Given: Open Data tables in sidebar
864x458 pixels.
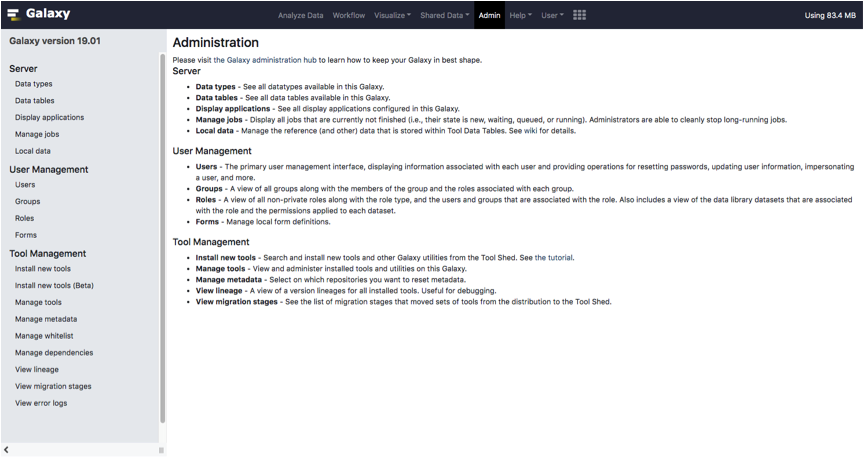Looking at the screenshot, I should [35, 100].
